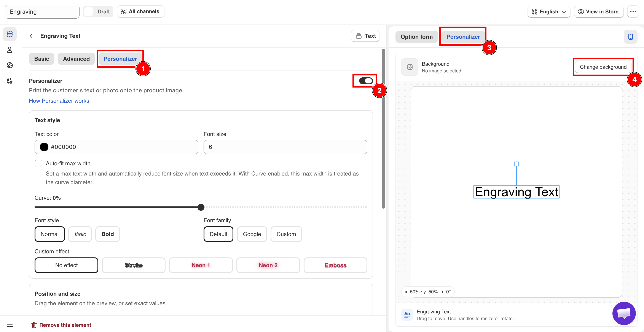Check the Auto-fit max width checkbox
The width and height of the screenshot is (644, 332).
pos(38,163)
